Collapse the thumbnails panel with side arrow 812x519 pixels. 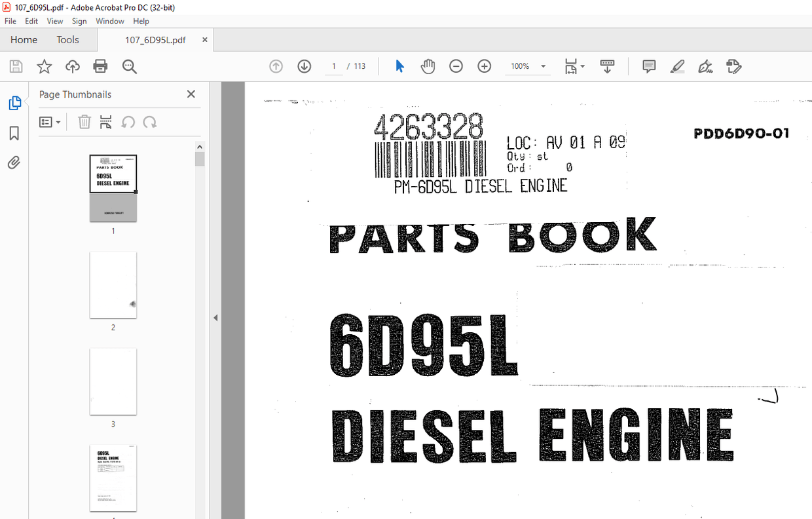[x=215, y=317]
